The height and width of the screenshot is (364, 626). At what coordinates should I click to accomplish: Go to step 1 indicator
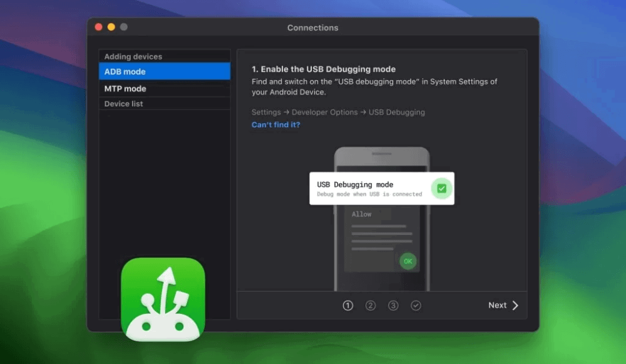[x=347, y=305]
